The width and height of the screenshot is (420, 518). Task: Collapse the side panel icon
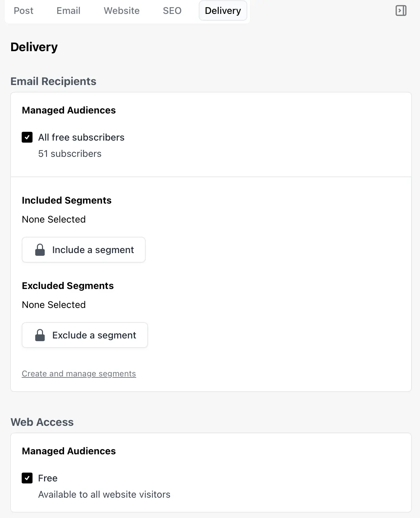[401, 11]
